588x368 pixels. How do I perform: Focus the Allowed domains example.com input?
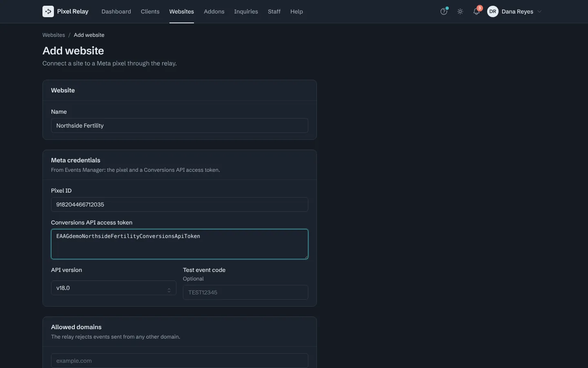click(180, 361)
